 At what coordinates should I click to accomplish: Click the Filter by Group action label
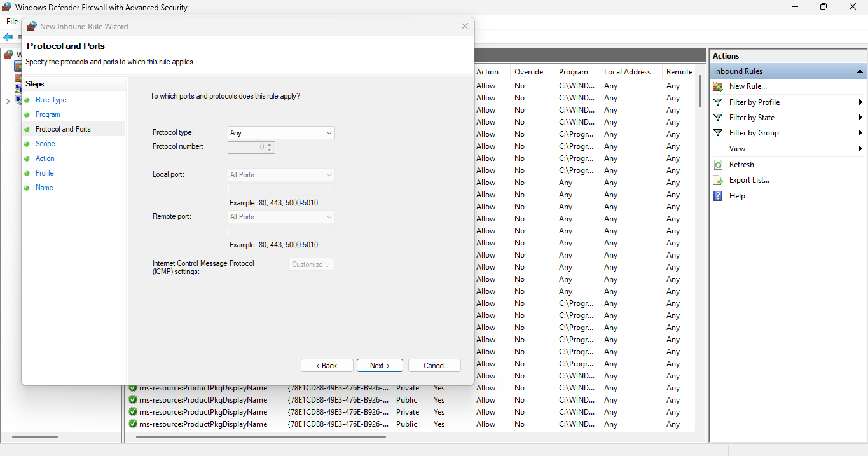[754, 132]
